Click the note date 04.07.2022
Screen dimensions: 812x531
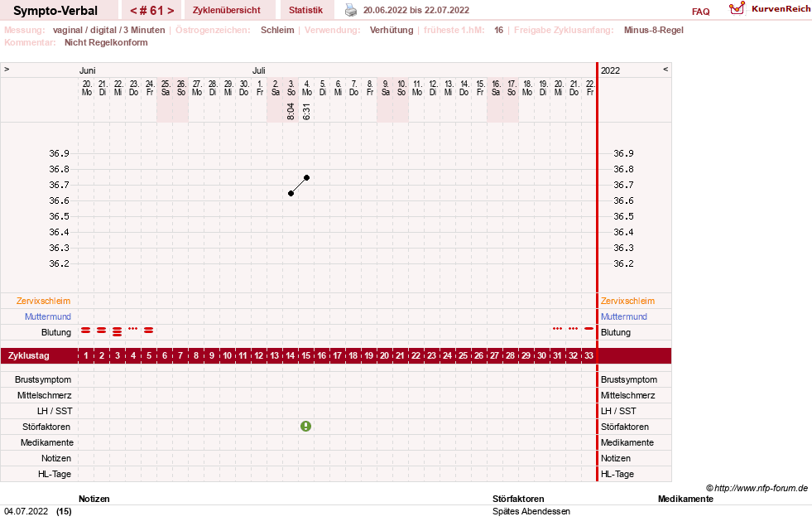coord(26,511)
